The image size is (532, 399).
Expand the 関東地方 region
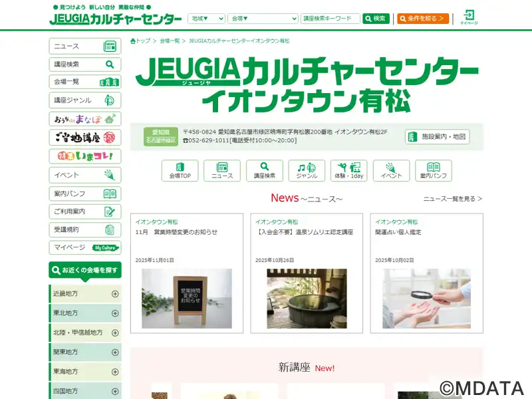[85, 352]
